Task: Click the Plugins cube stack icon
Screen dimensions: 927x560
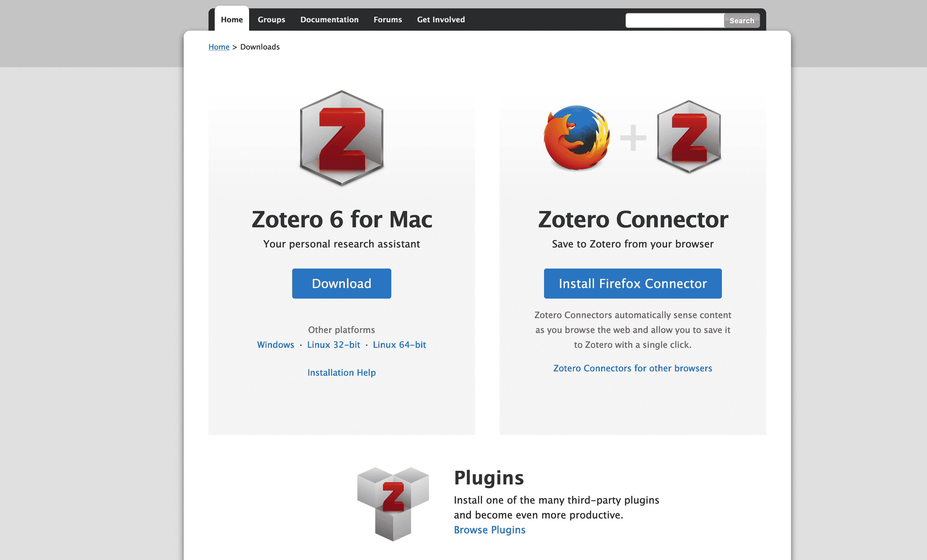Action: click(393, 504)
